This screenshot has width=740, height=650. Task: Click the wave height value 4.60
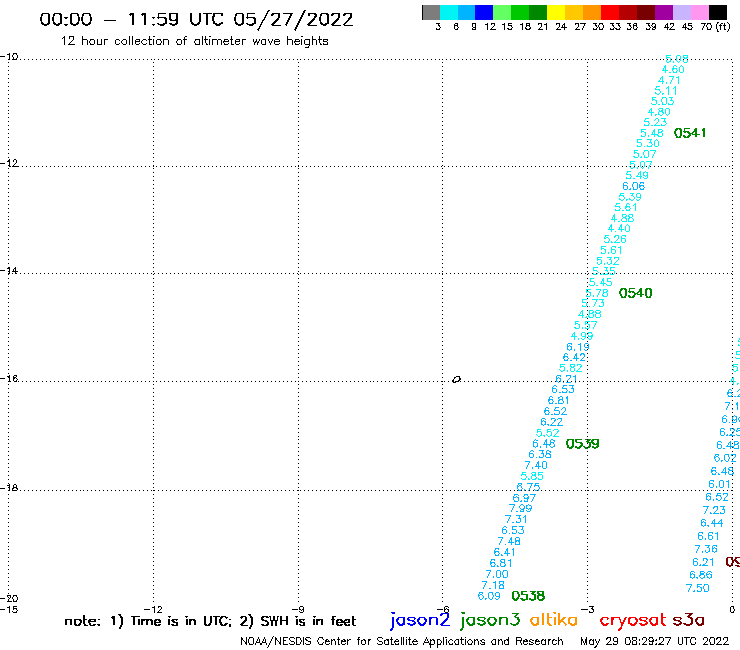tap(673, 69)
